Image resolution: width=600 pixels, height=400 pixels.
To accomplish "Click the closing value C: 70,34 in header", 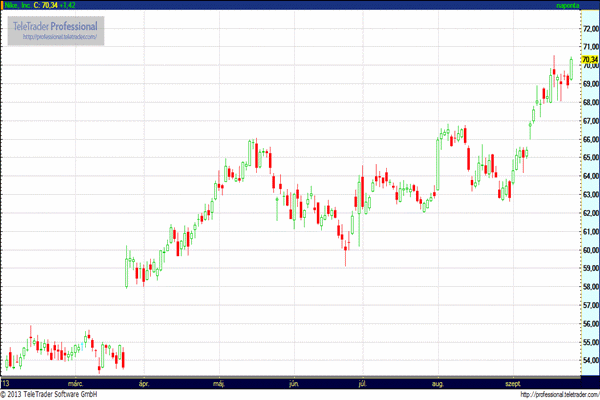I will (x=46, y=6).
